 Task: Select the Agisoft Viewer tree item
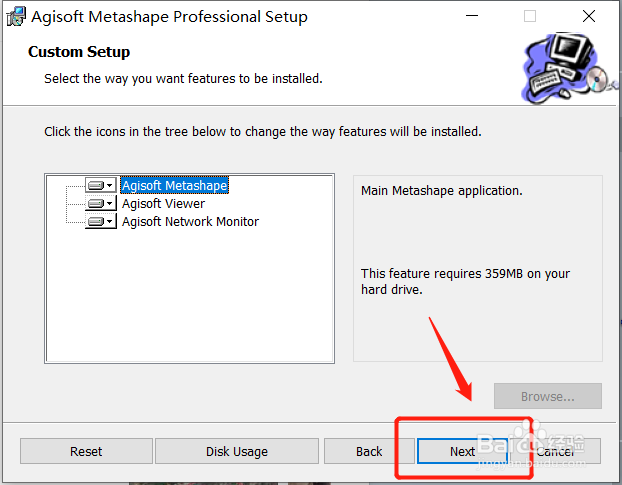[163, 203]
